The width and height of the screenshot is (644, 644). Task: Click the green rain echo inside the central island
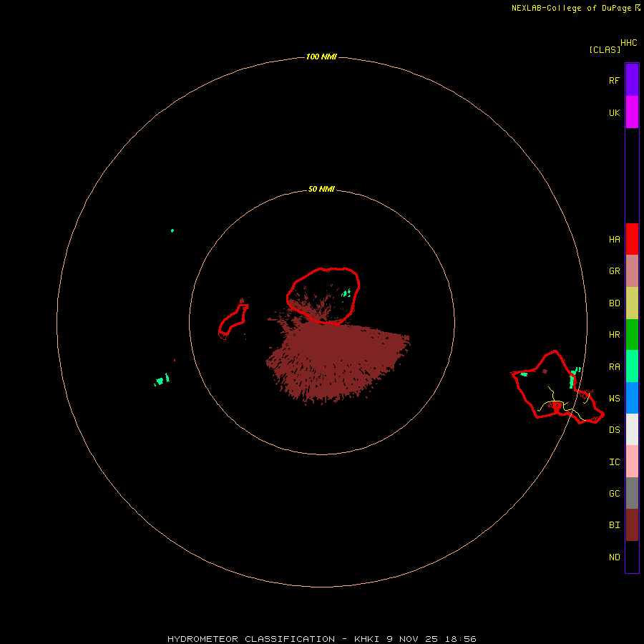pos(346,293)
